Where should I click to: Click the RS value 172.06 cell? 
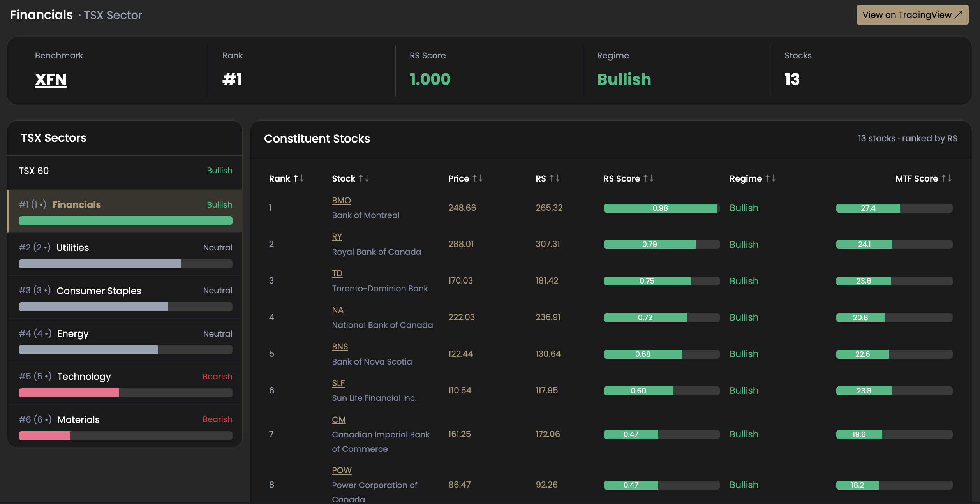(x=548, y=434)
